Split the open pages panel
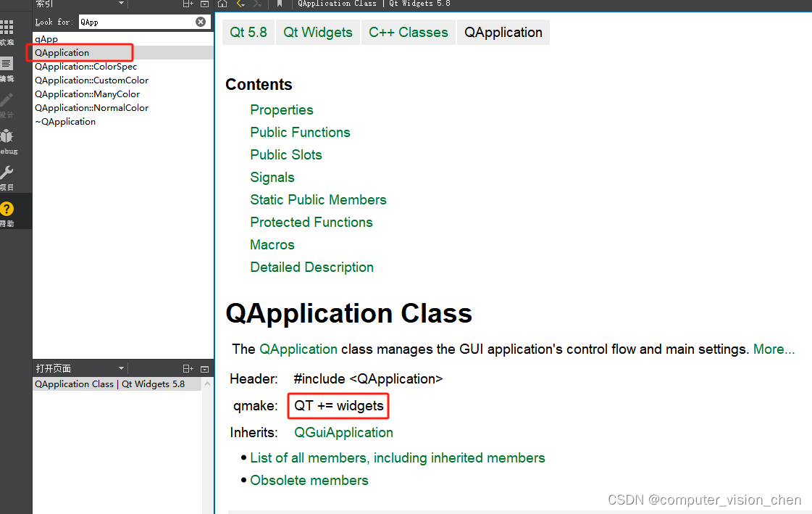This screenshot has width=812, height=514. [188, 368]
